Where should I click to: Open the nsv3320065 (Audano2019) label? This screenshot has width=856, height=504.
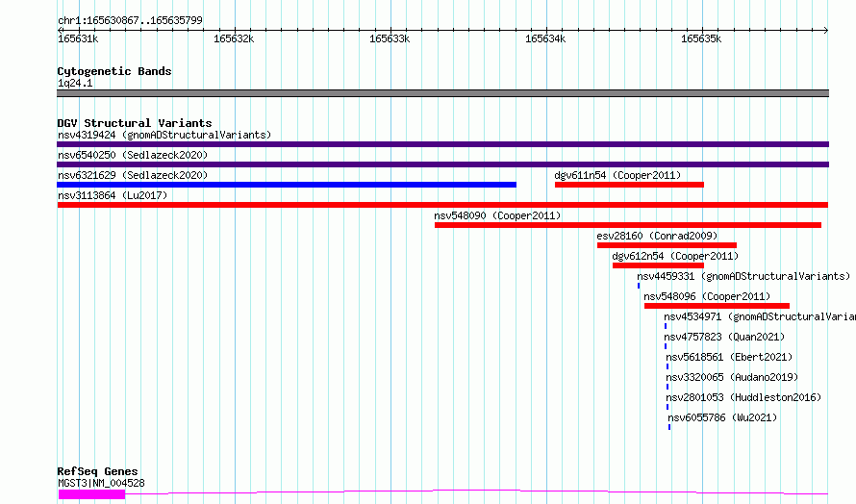(732, 377)
